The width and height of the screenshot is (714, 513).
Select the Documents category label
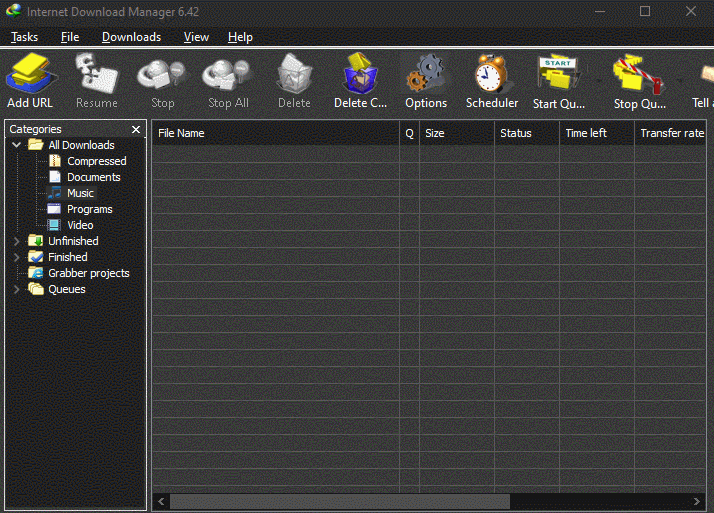point(94,177)
